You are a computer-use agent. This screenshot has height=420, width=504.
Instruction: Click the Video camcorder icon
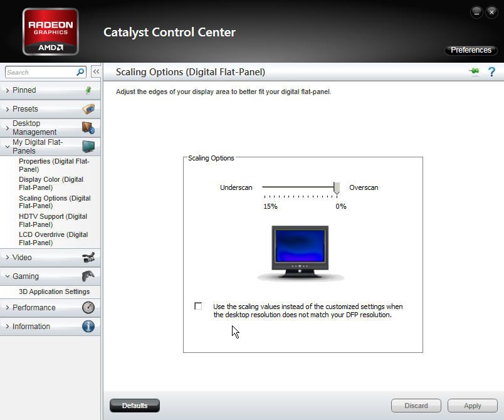click(x=88, y=257)
